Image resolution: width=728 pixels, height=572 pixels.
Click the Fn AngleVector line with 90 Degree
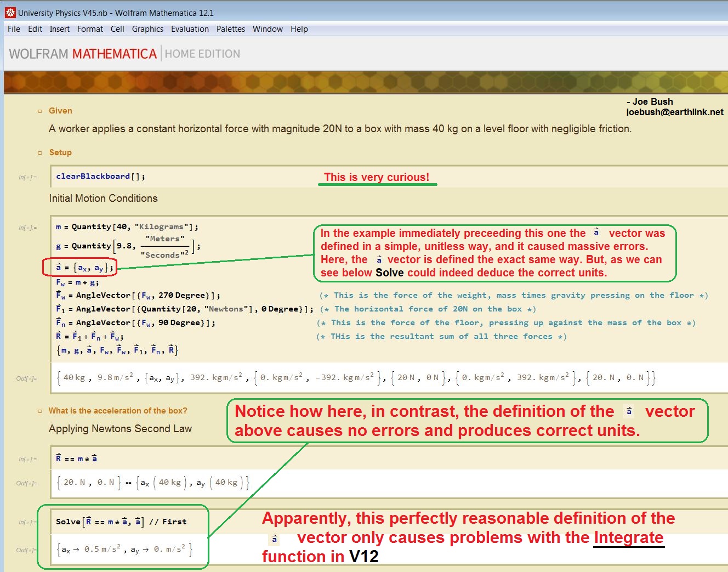[135, 322]
